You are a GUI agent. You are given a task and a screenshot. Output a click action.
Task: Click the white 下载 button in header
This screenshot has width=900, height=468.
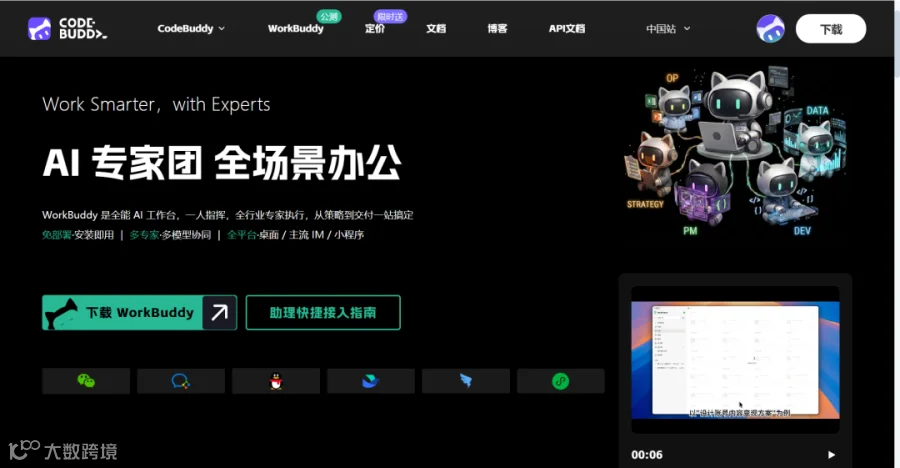[831, 29]
